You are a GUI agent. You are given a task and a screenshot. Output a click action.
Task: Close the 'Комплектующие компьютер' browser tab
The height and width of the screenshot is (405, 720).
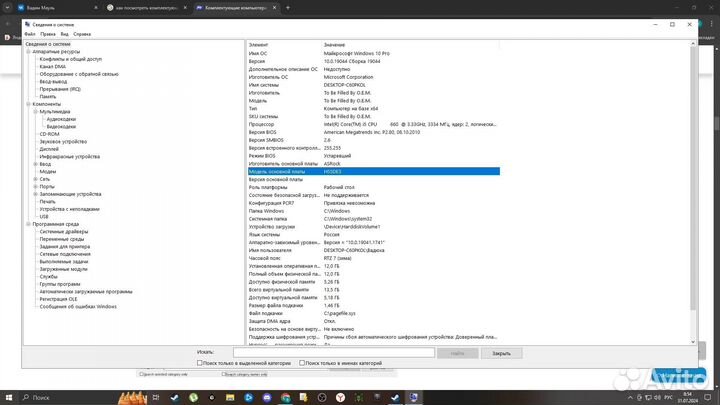(x=274, y=8)
